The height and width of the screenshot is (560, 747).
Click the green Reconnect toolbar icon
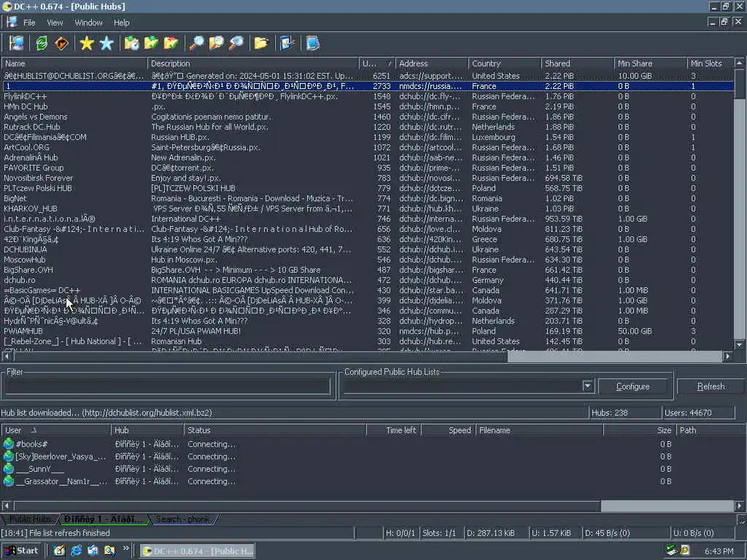(42, 43)
